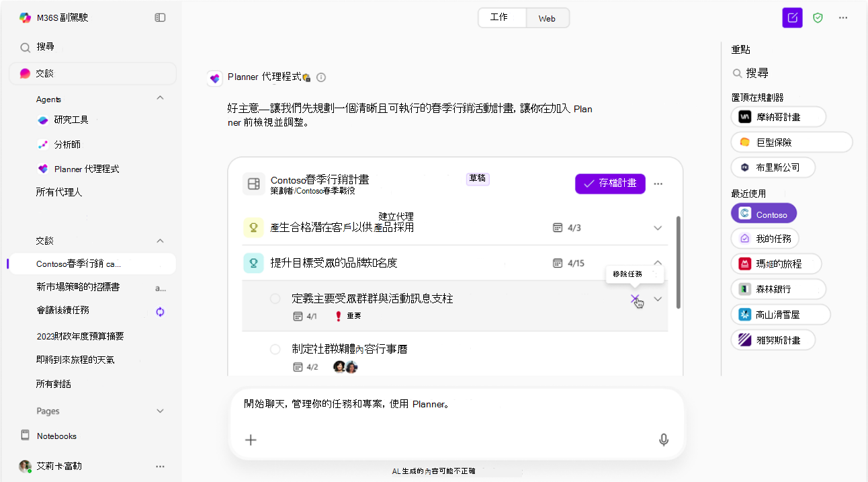Click the teal trophy goal icon
The width and height of the screenshot is (868, 482).
[x=254, y=263]
